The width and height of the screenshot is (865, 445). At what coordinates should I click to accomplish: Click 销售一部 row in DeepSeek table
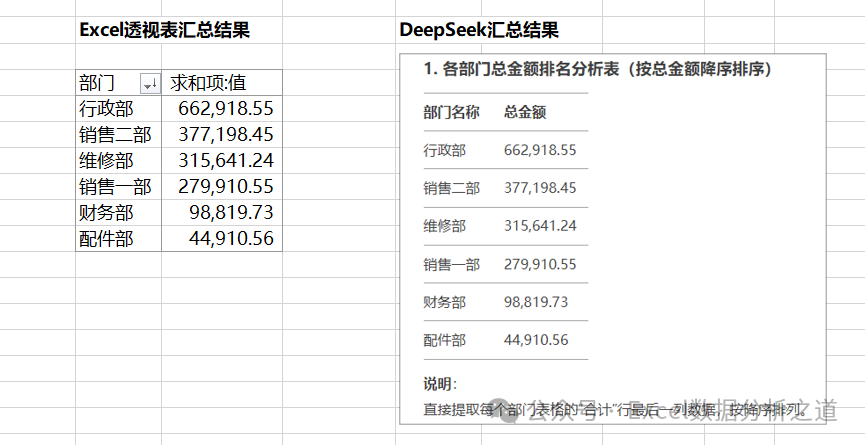(x=506, y=264)
